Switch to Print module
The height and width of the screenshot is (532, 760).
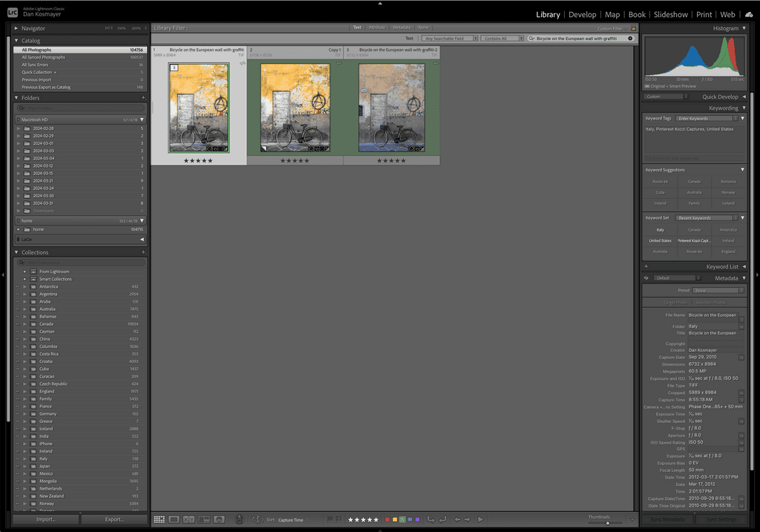click(704, 15)
